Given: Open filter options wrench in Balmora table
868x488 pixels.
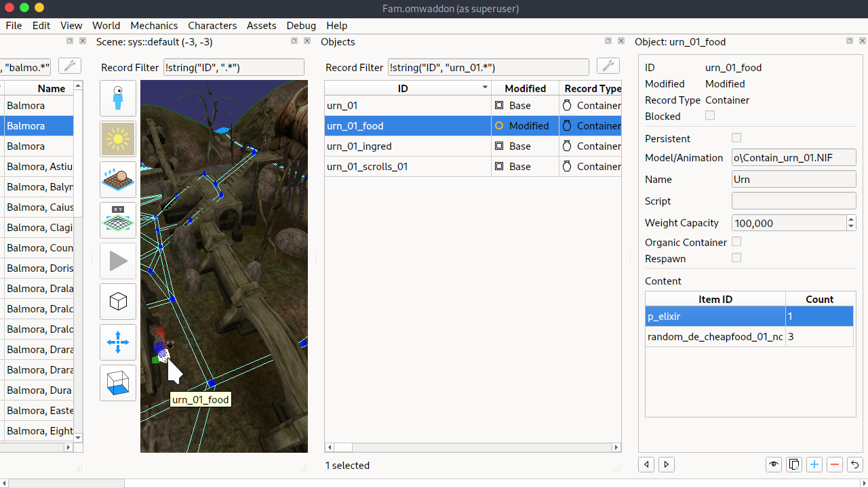Looking at the screenshot, I should pos(70,66).
